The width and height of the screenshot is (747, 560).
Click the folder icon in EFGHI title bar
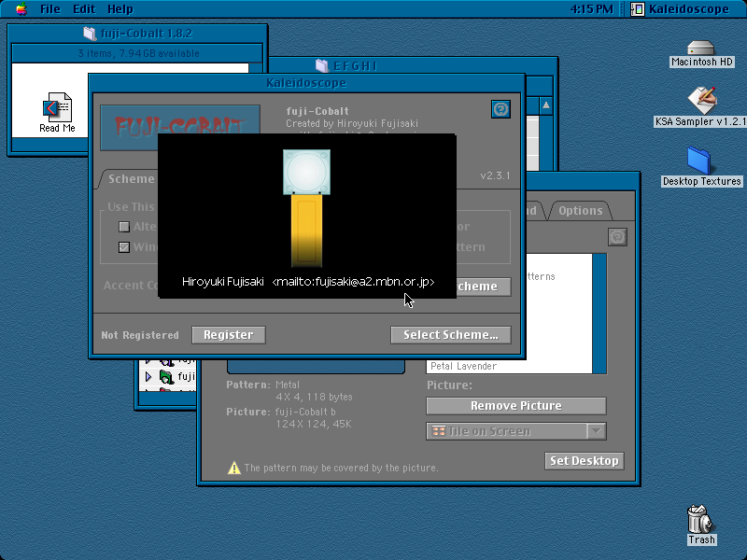(322, 65)
